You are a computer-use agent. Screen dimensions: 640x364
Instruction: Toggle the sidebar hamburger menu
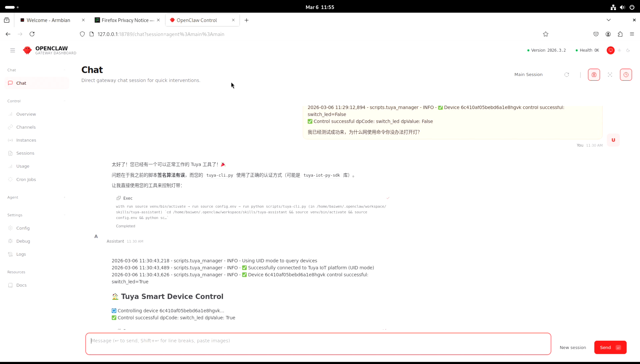[13, 50]
